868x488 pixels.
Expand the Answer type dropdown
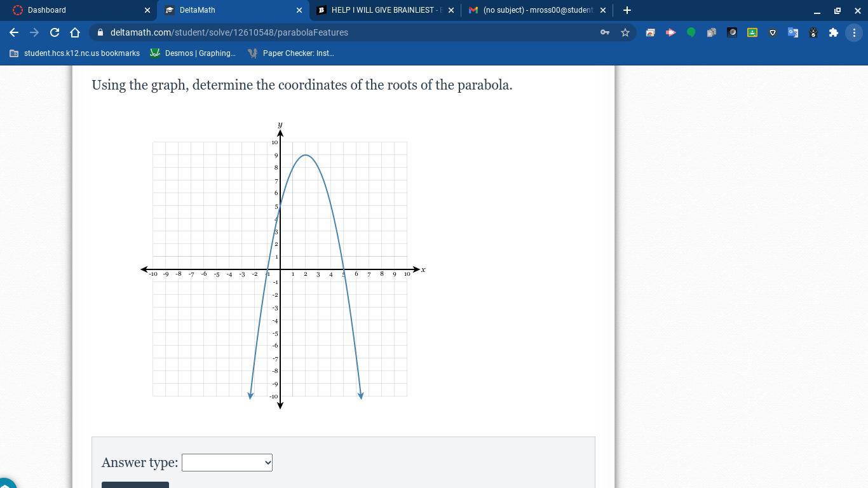(227, 463)
